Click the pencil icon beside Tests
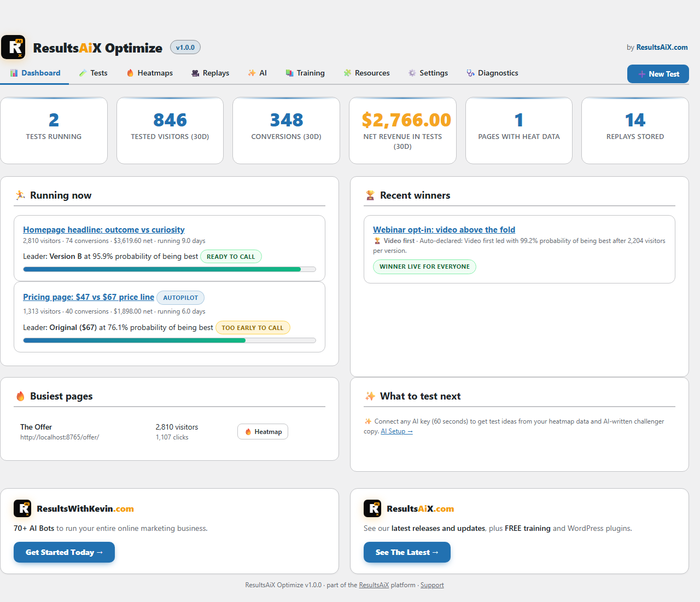The image size is (700, 602). click(x=83, y=73)
